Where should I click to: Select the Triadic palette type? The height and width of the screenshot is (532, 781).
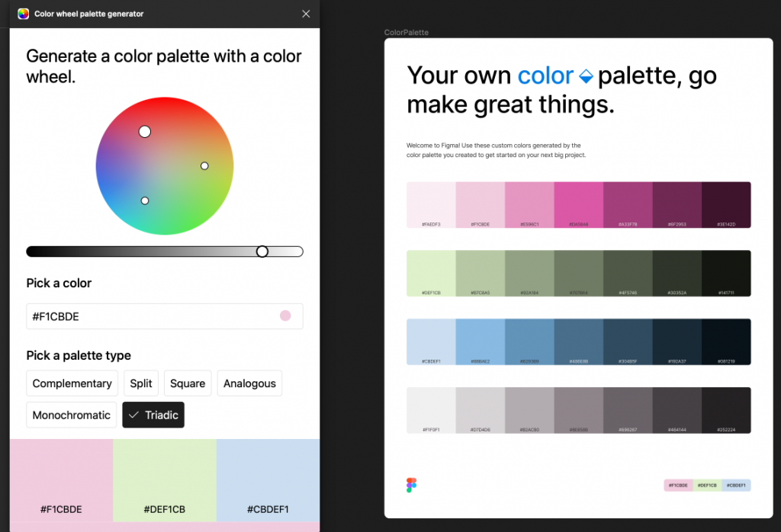click(153, 415)
